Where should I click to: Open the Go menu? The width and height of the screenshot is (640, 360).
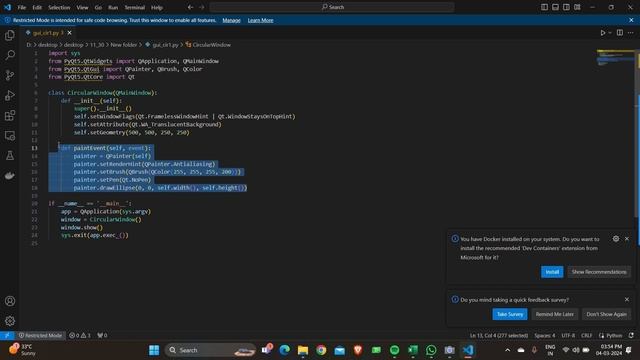coord(98,7)
